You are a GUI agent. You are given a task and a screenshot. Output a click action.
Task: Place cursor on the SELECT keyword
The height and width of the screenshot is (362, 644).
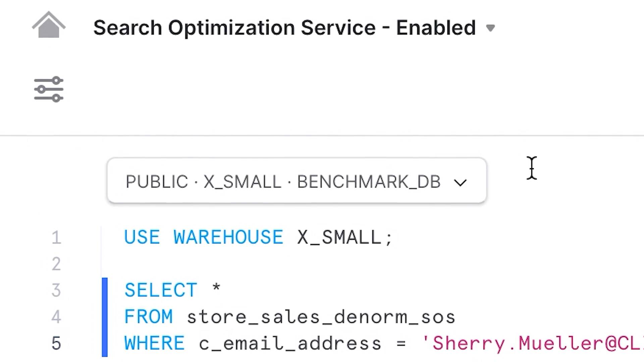[161, 290]
